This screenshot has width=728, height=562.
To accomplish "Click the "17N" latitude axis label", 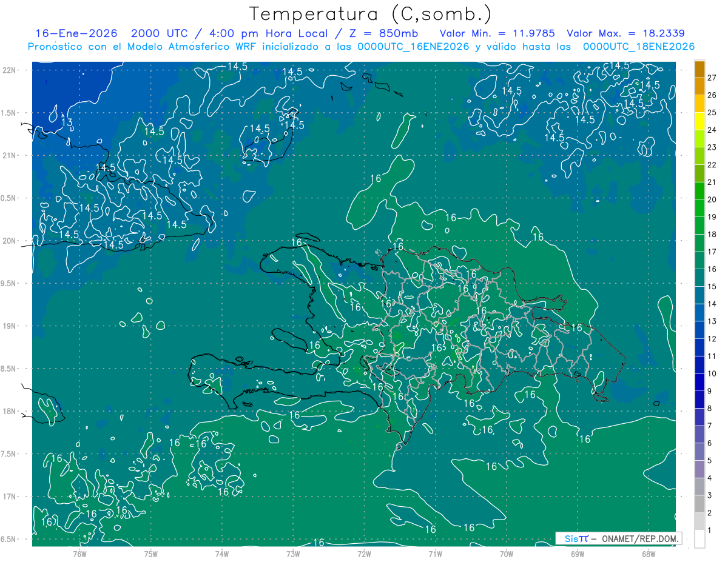I will coord(10,497).
